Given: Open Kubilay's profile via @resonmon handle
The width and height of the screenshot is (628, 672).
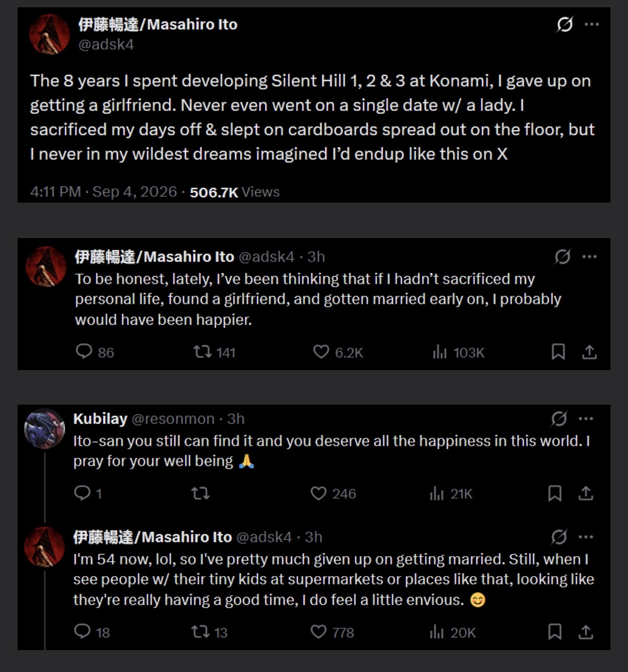Looking at the screenshot, I should (x=173, y=419).
